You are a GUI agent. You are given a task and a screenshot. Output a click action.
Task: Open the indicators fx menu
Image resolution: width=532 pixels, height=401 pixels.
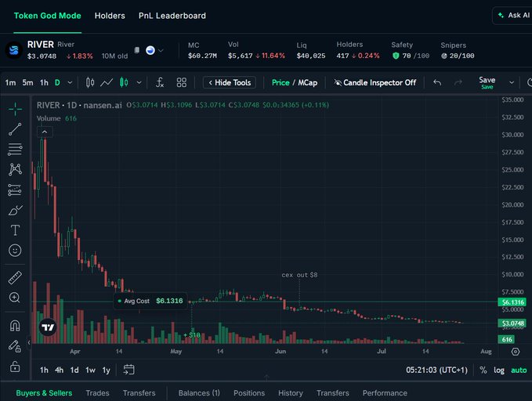click(160, 82)
